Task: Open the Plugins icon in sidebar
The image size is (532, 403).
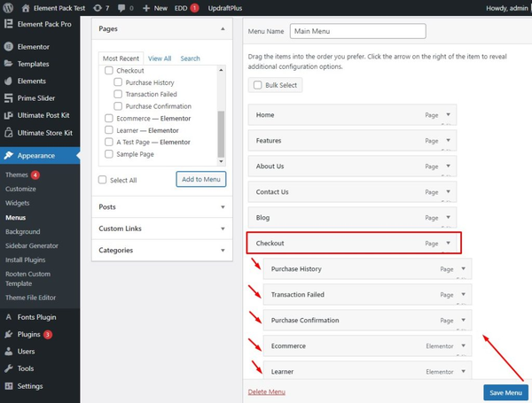Action: pyautogui.click(x=9, y=335)
